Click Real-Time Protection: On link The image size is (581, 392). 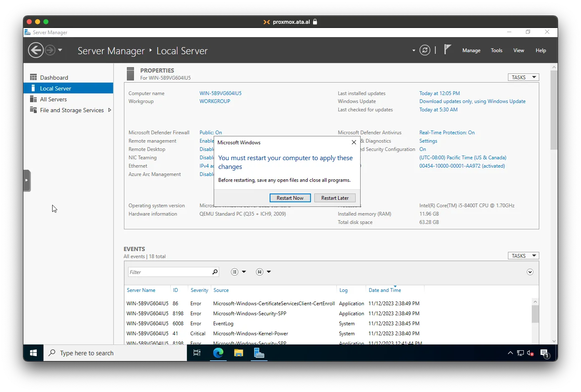[x=447, y=133]
